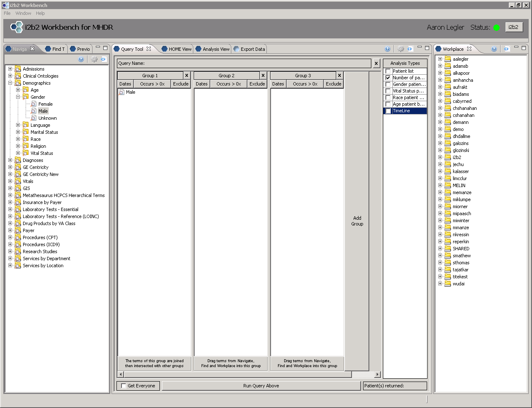Click the SHARED folder icon in Workplace

point(448,249)
